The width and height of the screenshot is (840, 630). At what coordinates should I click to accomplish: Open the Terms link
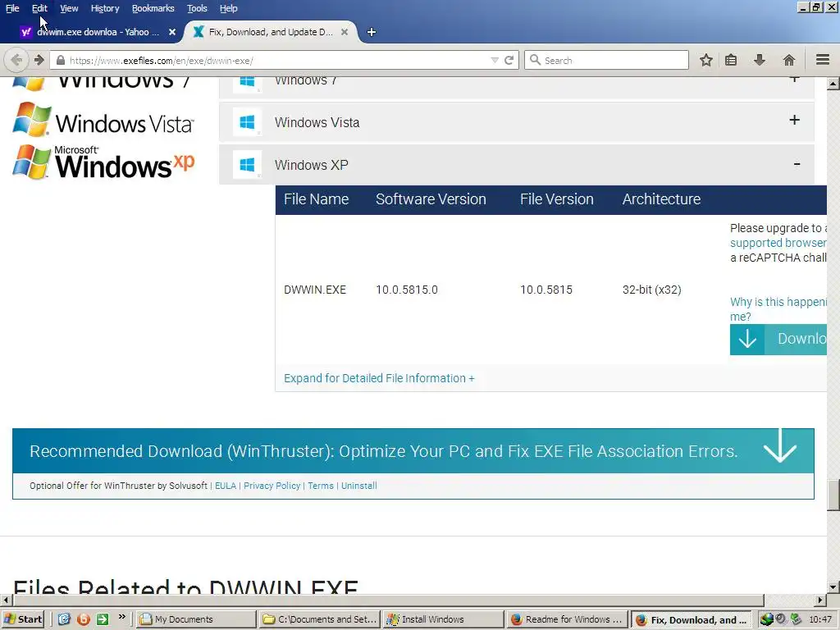(321, 486)
